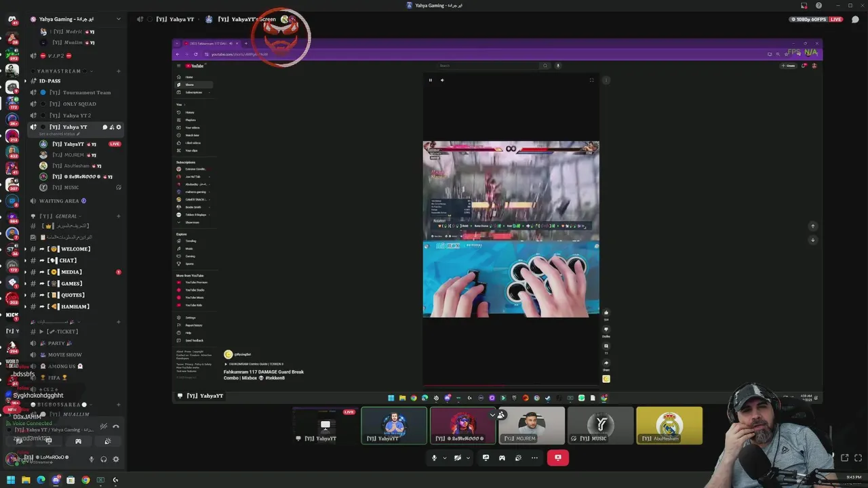
Task: Toggle hide members above participant tiles
Action: (497, 415)
